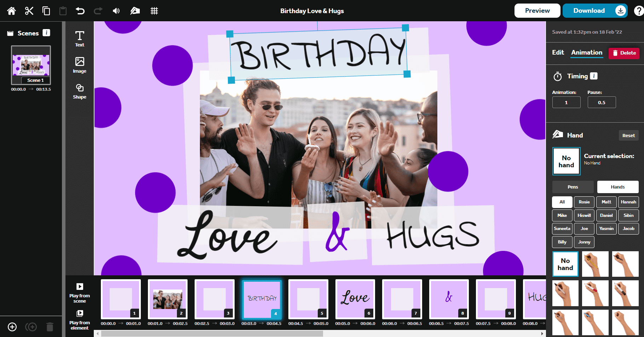The width and height of the screenshot is (644, 337).
Task: Toggle the grid overlay icon
Action: click(154, 11)
